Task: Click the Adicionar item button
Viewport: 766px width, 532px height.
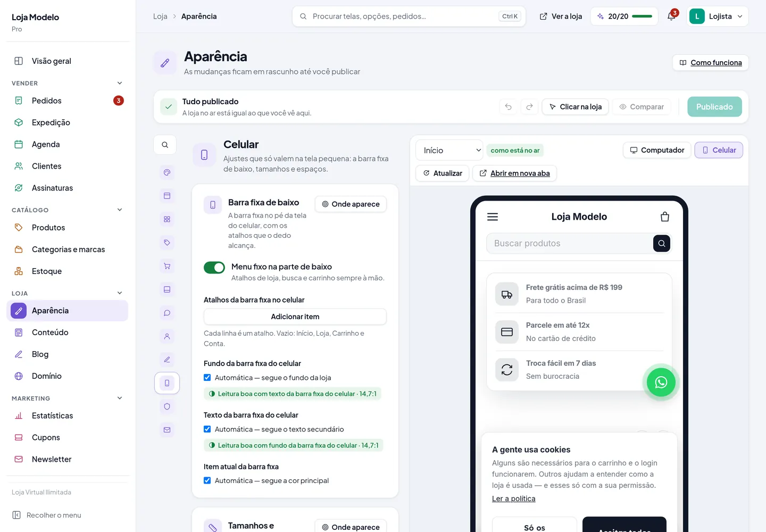Action: (295, 317)
